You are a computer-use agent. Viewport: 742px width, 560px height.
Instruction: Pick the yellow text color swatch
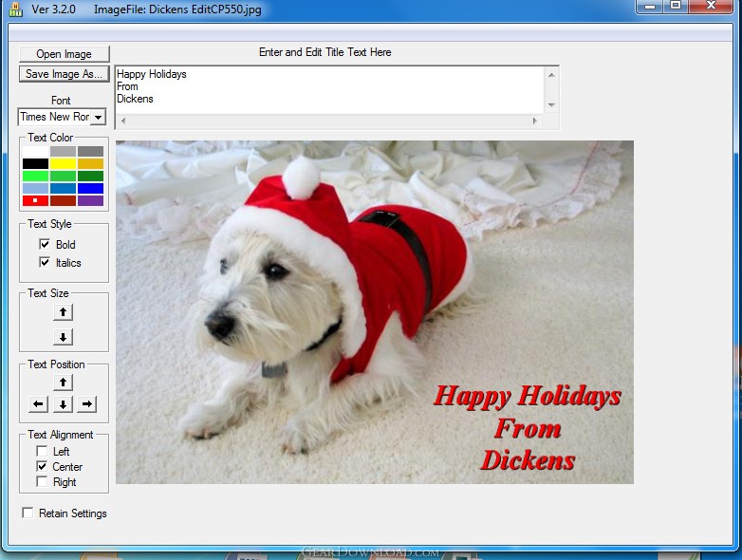click(x=63, y=163)
